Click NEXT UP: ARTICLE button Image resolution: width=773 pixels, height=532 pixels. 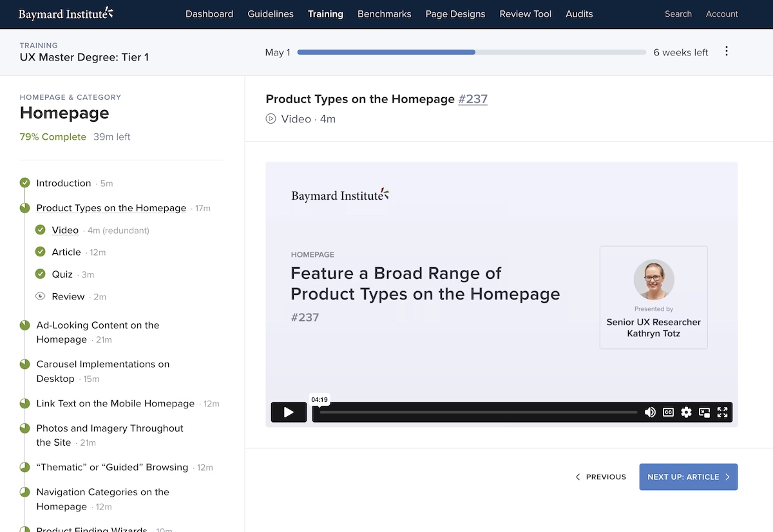click(688, 477)
